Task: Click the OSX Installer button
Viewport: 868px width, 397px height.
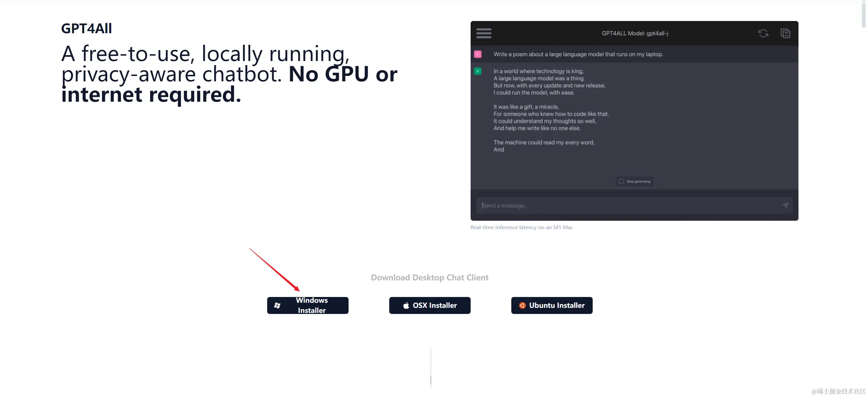Action: pos(430,305)
